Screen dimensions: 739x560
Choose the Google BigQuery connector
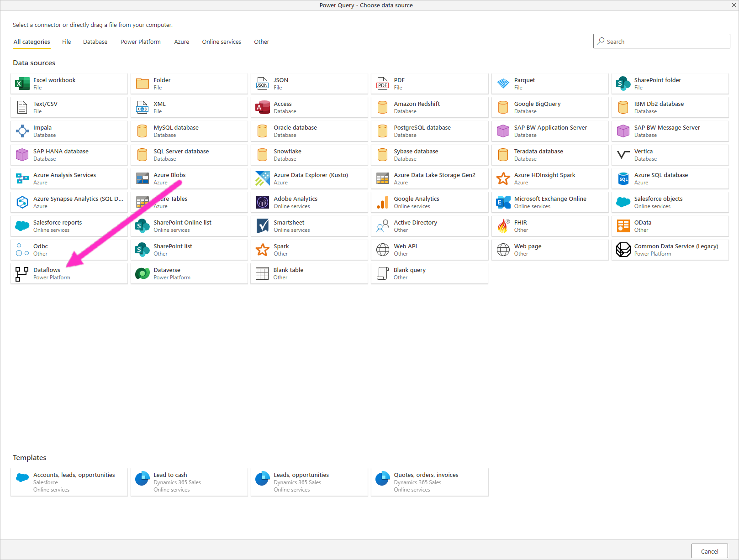(x=550, y=107)
